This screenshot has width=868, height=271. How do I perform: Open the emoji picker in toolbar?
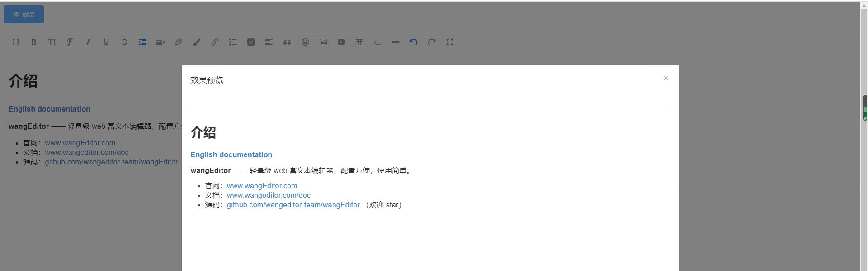pos(305,42)
